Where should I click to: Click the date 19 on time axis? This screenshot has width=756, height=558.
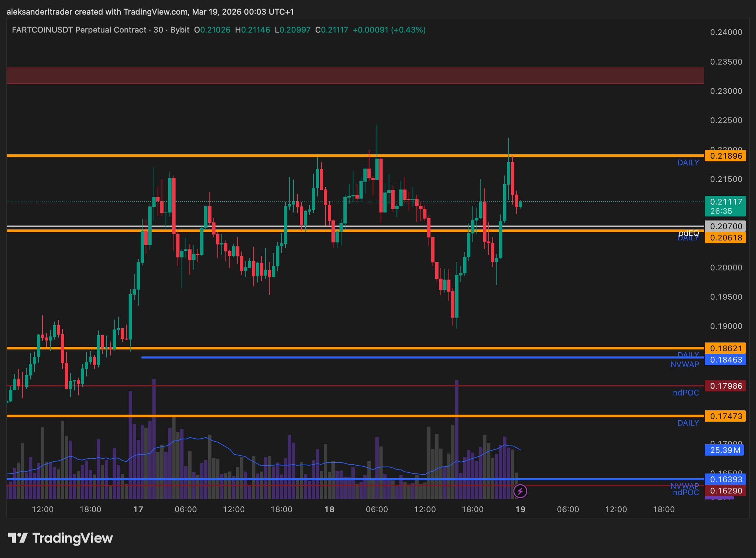(520, 510)
